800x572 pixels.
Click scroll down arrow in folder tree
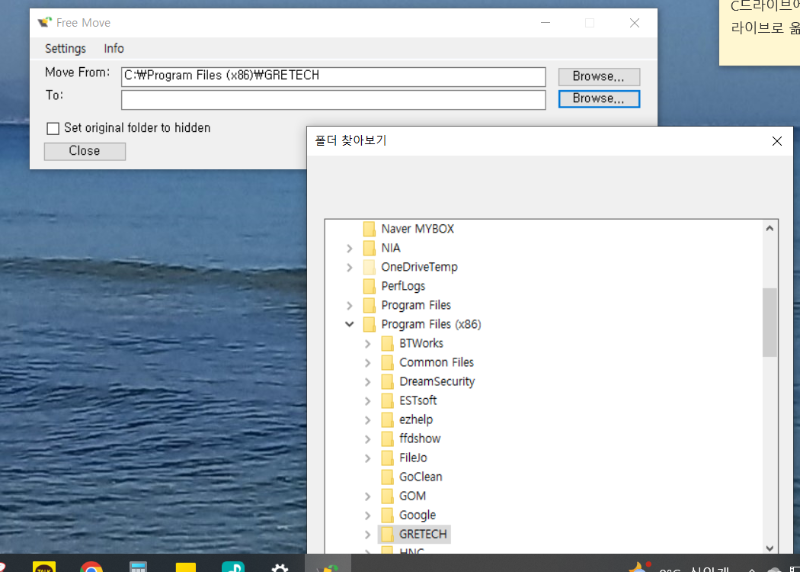click(x=769, y=548)
